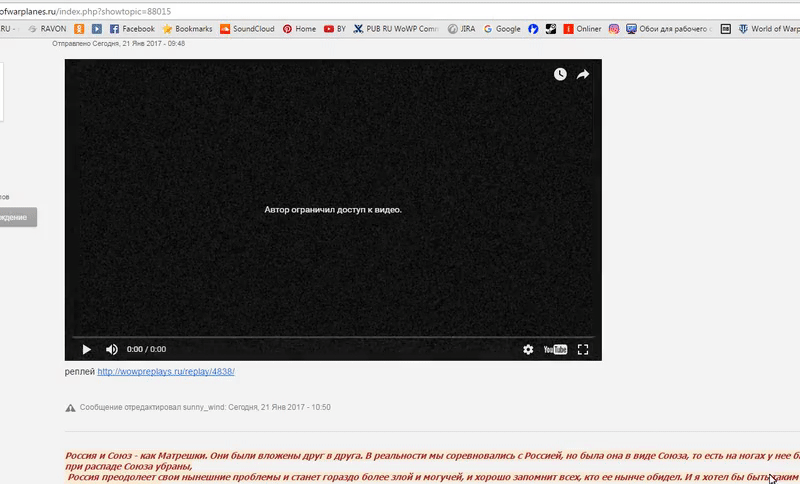The width and height of the screenshot is (800, 484).
Task: Open the Pinterest Home bookmark
Action: coord(299,29)
